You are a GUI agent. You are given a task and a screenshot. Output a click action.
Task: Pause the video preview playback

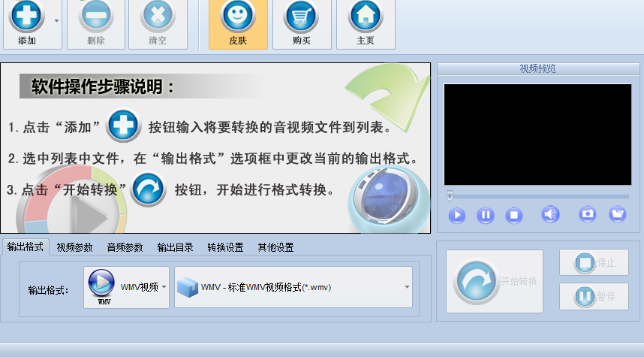pos(485,215)
